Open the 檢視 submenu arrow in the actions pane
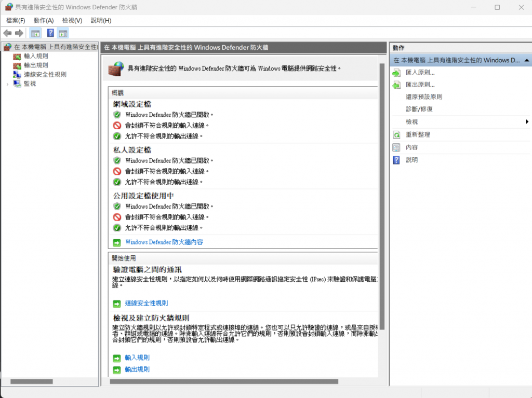Image resolution: width=532 pixels, height=398 pixels. pos(527,122)
